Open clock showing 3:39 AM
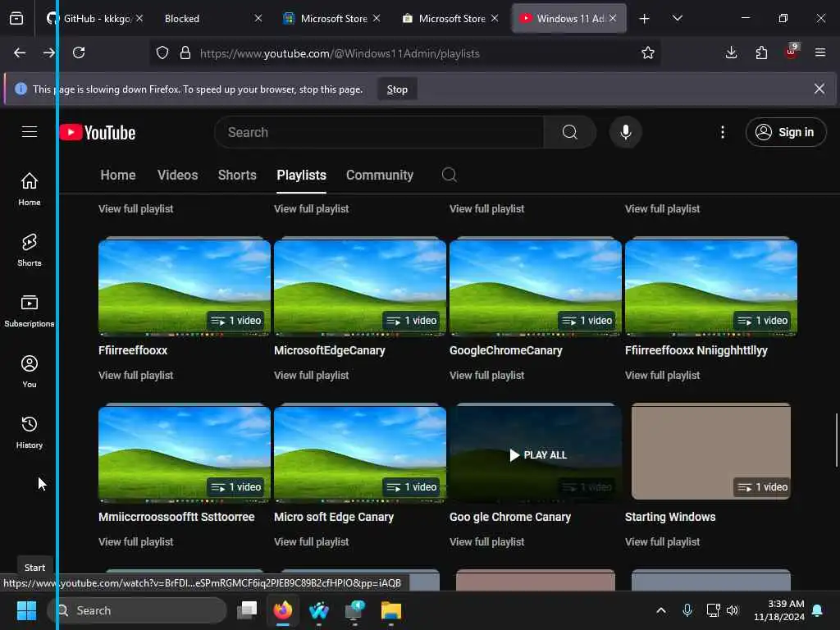 (778, 610)
